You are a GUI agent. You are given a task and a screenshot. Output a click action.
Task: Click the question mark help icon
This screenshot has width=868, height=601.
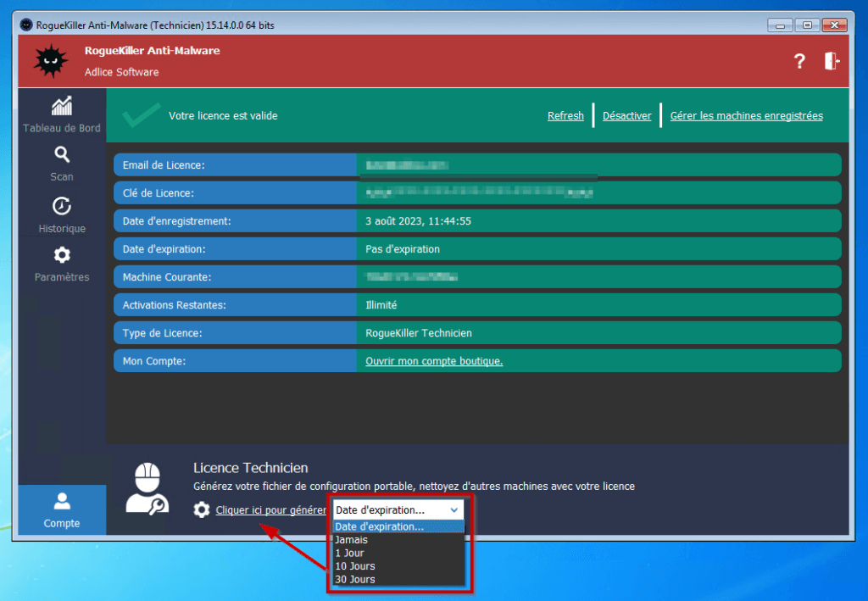coord(799,61)
